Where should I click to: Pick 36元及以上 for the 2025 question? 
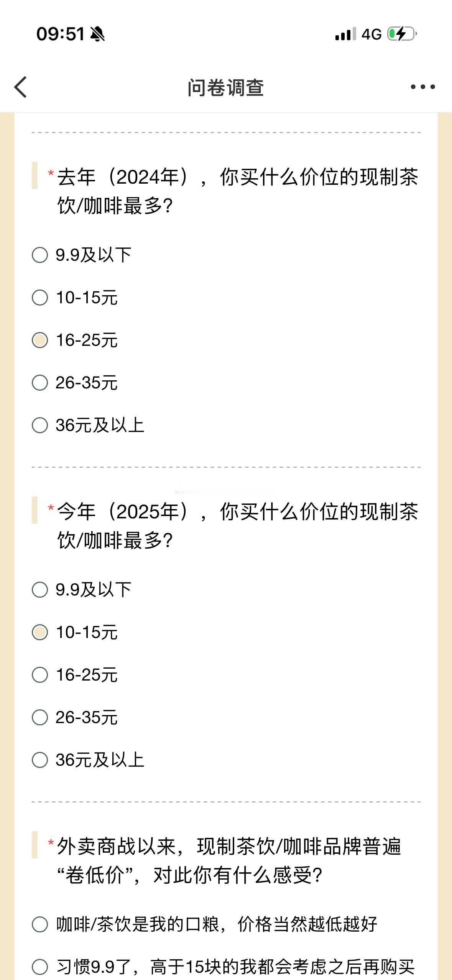pos(40,760)
